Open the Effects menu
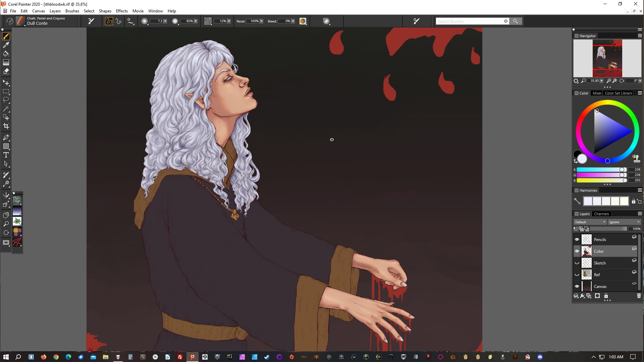 [x=122, y=11]
